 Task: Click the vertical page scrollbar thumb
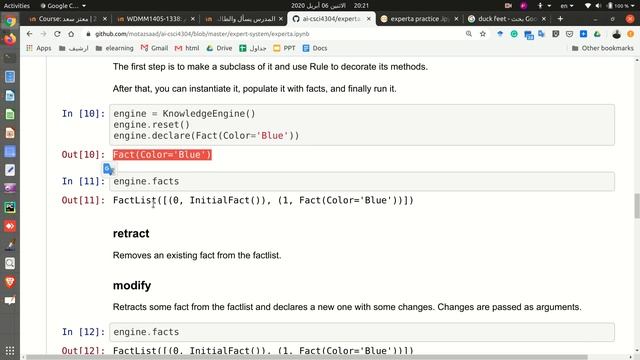(637, 206)
